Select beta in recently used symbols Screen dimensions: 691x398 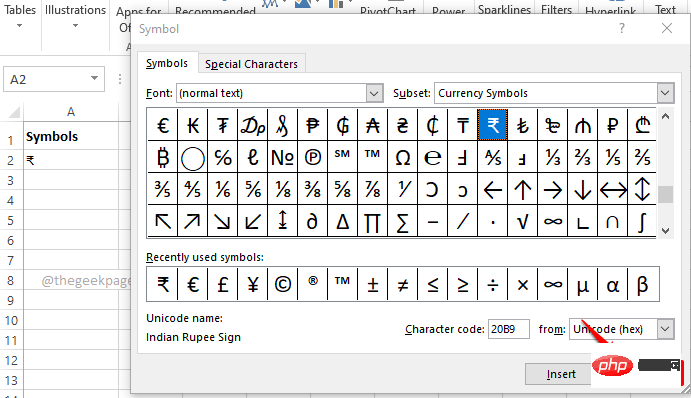point(643,284)
